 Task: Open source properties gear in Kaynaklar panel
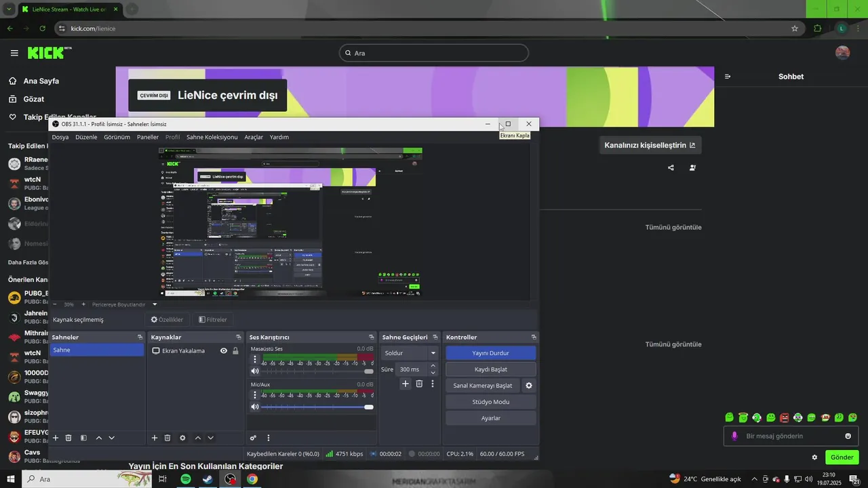[x=182, y=438]
